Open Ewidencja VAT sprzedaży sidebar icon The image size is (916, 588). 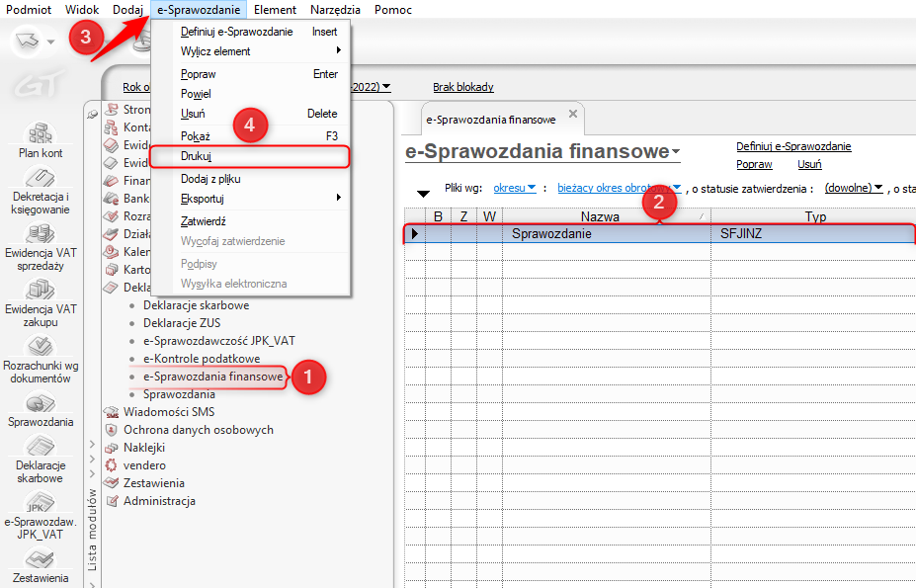point(40,234)
